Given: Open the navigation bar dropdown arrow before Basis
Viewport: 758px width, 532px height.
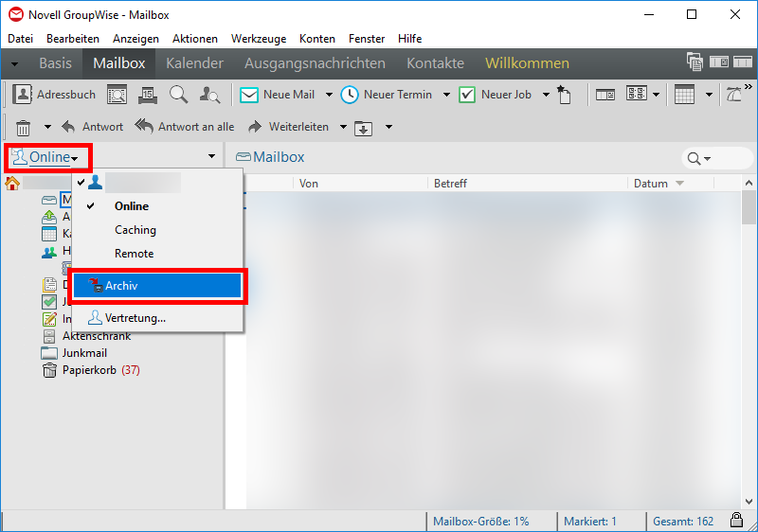Looking at the screenshot, I should (14, 63).
